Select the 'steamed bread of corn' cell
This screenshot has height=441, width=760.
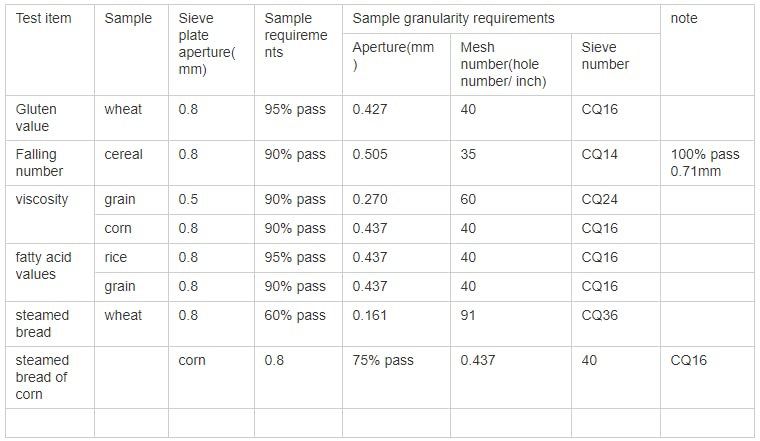coord(50,377)
